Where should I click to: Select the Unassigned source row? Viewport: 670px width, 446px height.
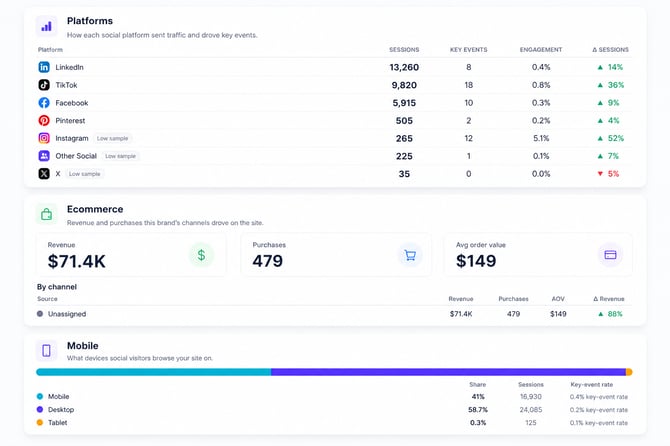(x=334, y=314)
